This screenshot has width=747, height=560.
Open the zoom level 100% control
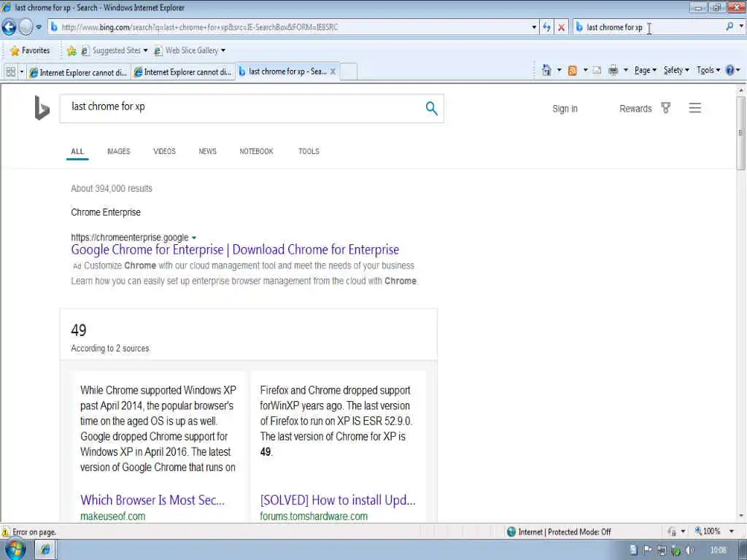coord(714,532)
